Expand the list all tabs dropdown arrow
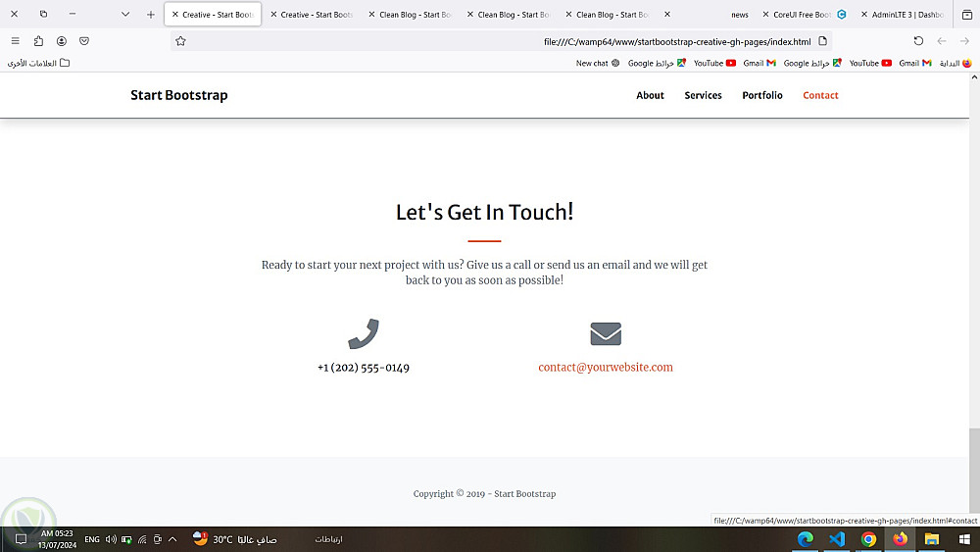The image size is (980, 552). pyautogui.click(x=125, y=15)
